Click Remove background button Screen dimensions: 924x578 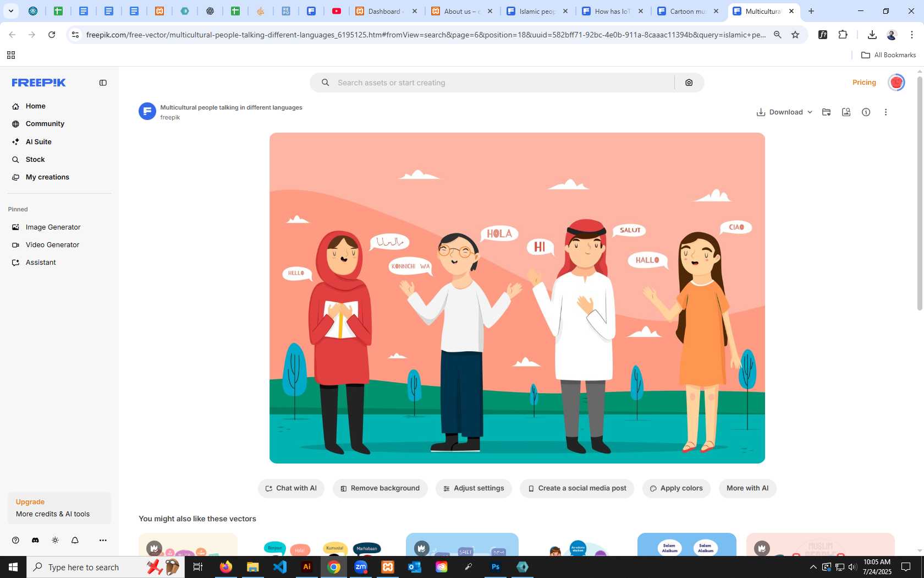point(380,488)
